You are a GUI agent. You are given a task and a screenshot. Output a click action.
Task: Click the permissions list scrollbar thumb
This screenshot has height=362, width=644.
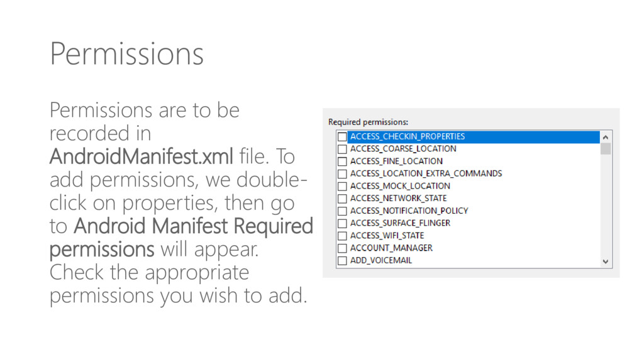606,148
